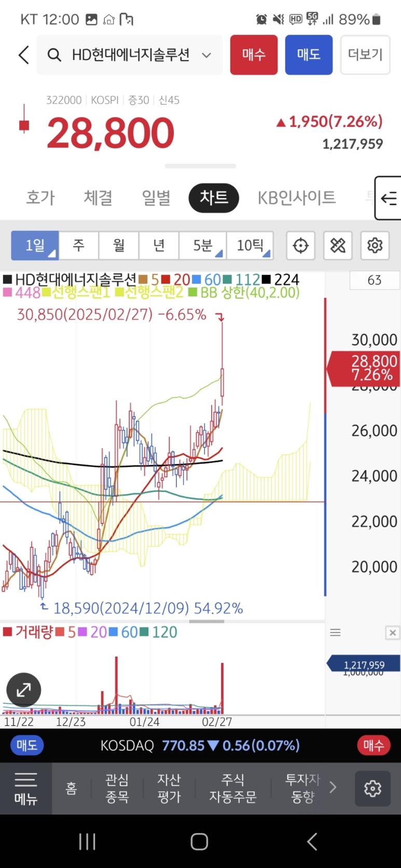Screen dimensions: 401x868
Task: Tap the candlestick icon beside the price
Action: click(24, 120)
